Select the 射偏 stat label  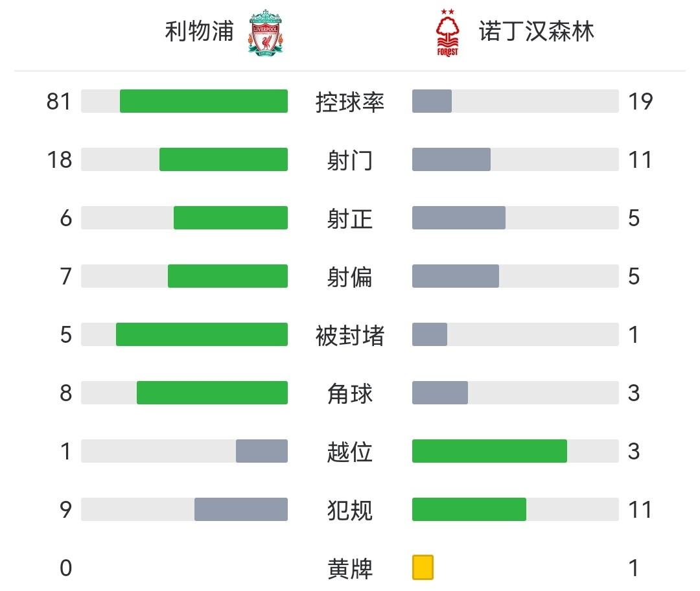[x=350, y=277]
